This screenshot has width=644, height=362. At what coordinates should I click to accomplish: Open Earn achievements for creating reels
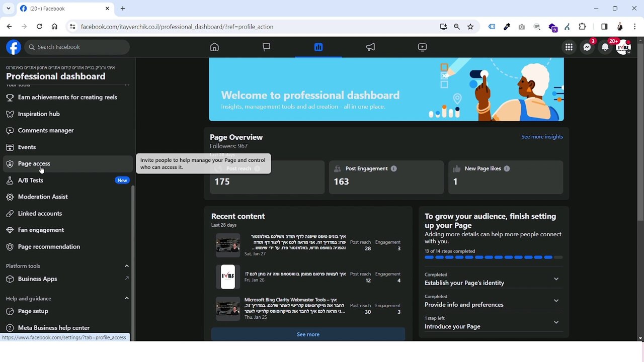click(68, 97)
